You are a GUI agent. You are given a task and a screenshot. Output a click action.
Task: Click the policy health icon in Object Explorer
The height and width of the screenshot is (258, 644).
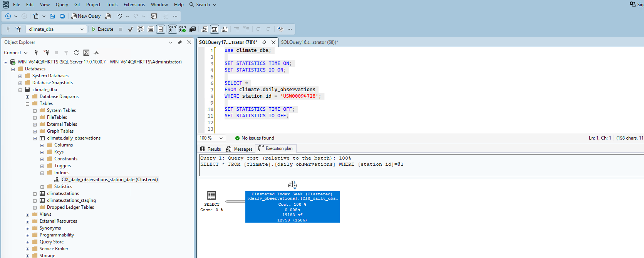(x=86, y=53)
